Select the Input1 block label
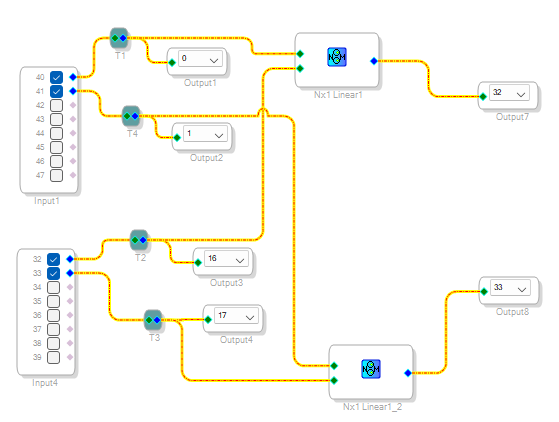The image size is (559, 422). [47, 201]
